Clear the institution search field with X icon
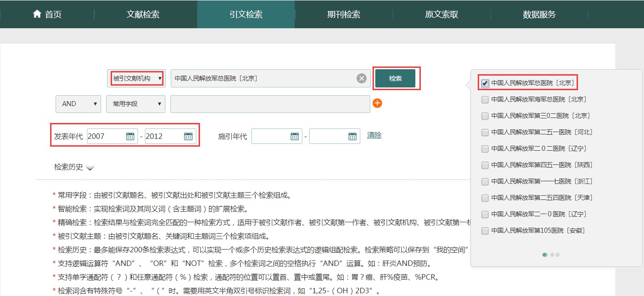 362,79
